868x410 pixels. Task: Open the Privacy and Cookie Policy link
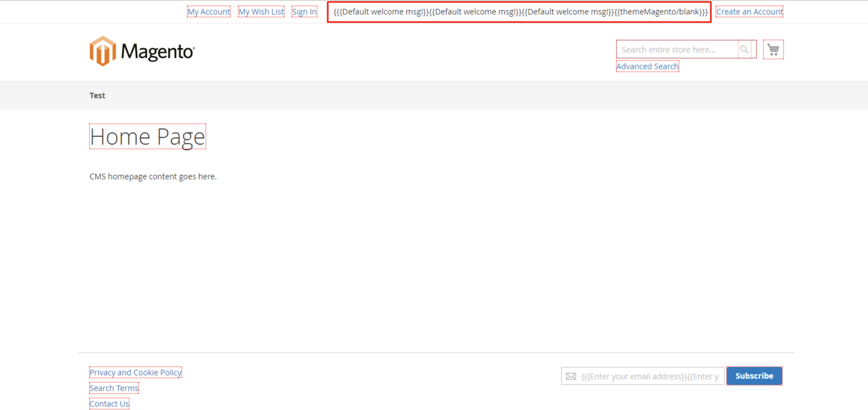click(135, 372)
